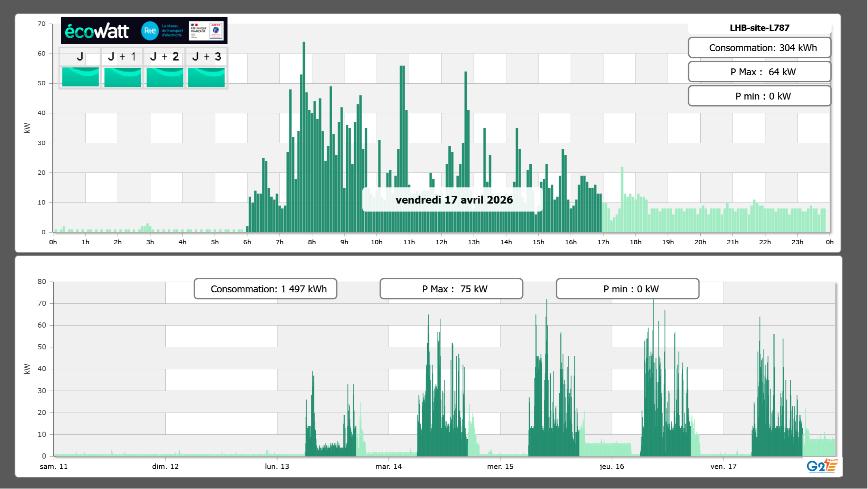Click the Consommation: 1 497 kWh box

[265, 289]
